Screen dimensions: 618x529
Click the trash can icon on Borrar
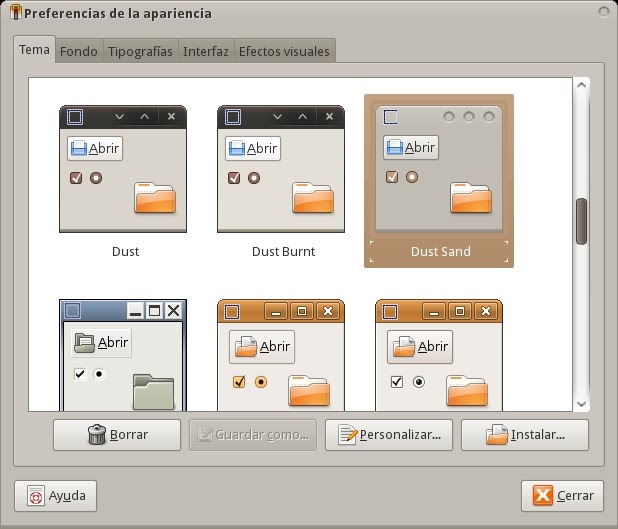click(x=97, y=434)
